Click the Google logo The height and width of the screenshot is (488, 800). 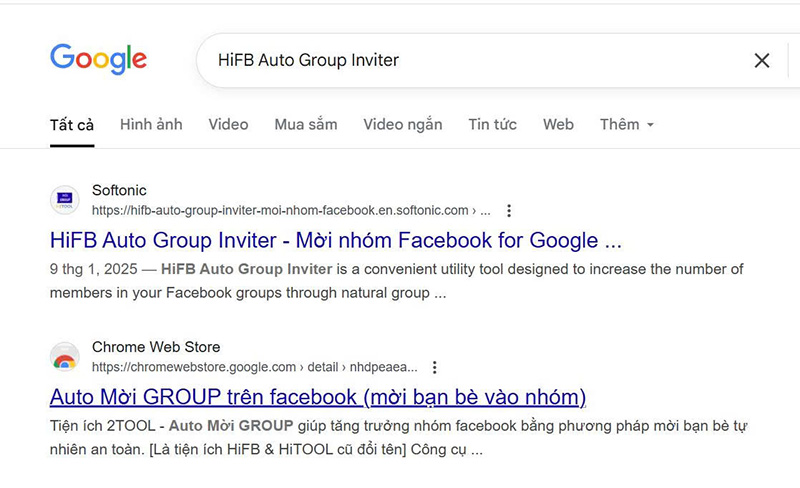(x=98, y=59)
